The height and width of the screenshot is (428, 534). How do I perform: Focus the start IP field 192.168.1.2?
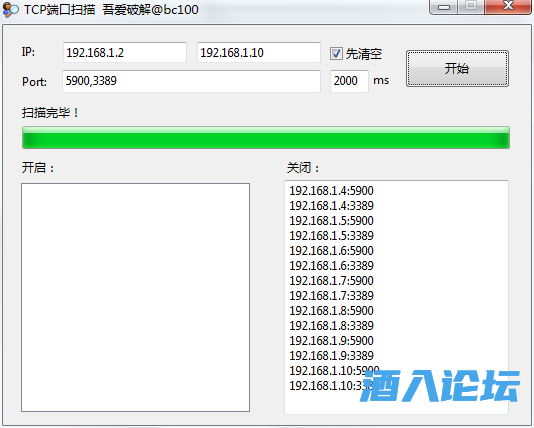coord(125,52)
